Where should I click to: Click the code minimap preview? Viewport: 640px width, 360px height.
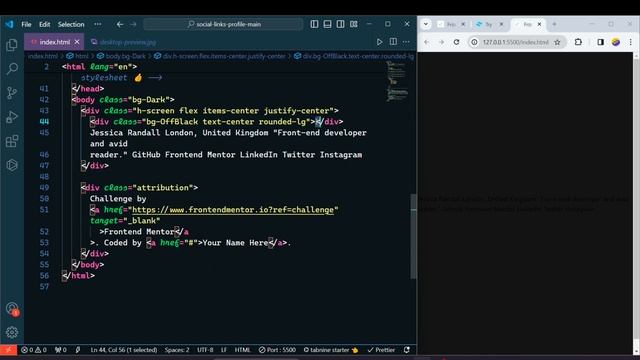396,82
